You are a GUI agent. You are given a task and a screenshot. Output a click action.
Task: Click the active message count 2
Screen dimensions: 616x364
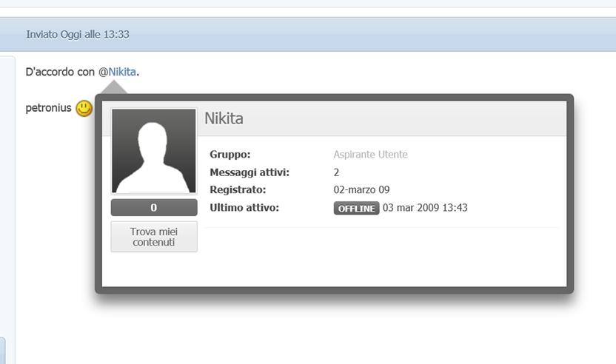(337, 172)
